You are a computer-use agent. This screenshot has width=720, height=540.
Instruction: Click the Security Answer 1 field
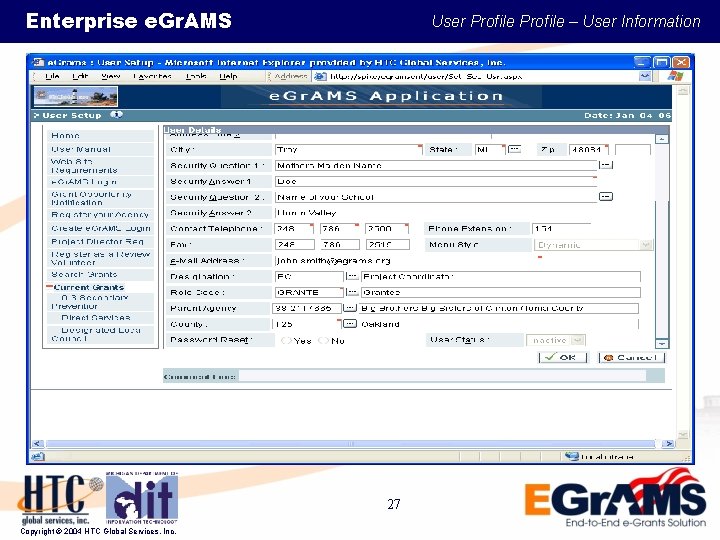pyautogui.click(x=436, y=181)
